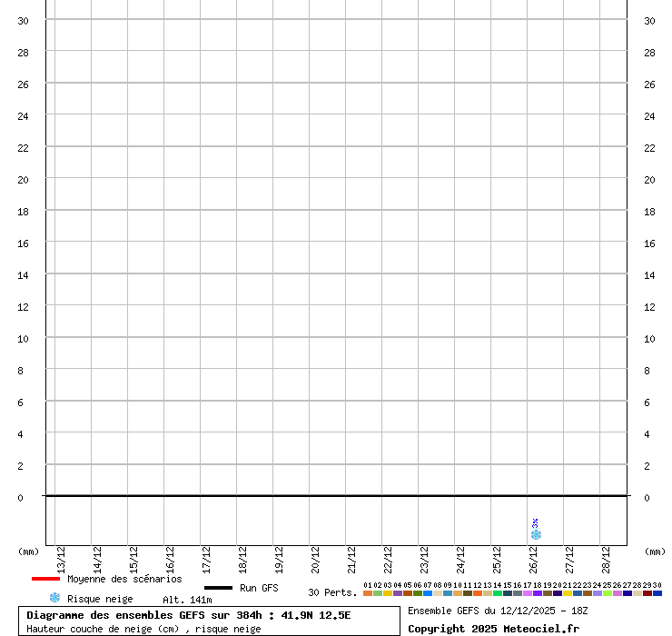Select the perturbation 01 orange color swatch
This screenshot has width=672, height=636.
click(368, 593)
